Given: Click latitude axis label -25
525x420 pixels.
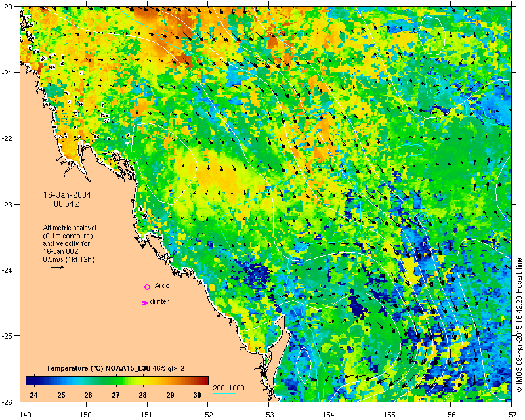Looking at the screenshot, I should 7,336.
